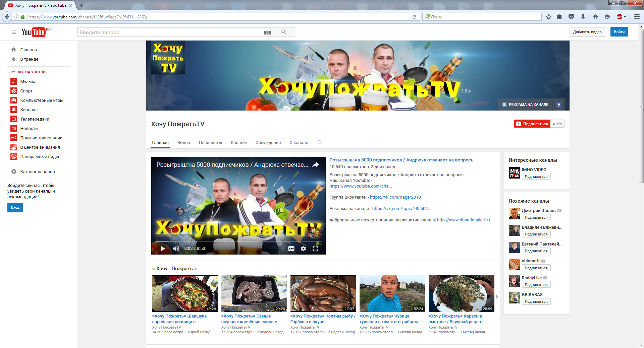
Task: Mute the video with the volume icon
Action: [176, 249]
